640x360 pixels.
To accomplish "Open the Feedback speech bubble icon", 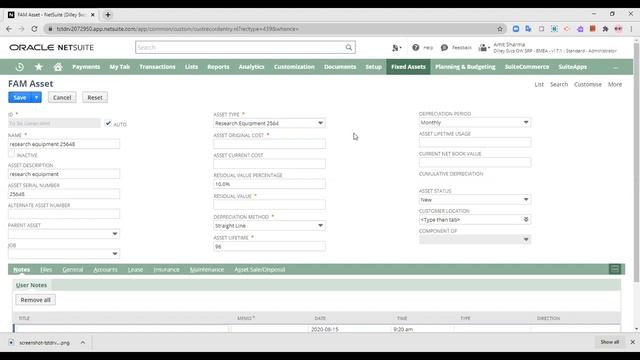I will 444,48.
